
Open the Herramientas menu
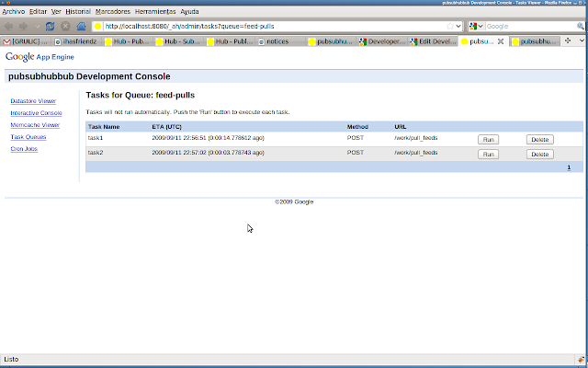[155, 12]
